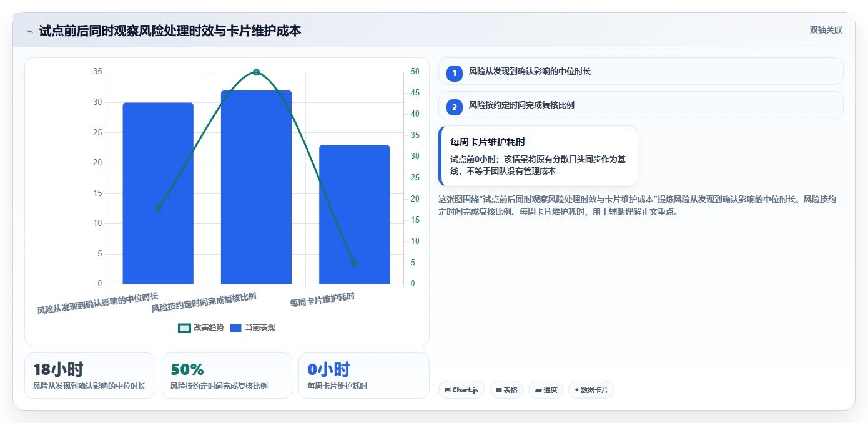Click x-axis label 风险按约定时间完成复核比例

tap(204, 301)
